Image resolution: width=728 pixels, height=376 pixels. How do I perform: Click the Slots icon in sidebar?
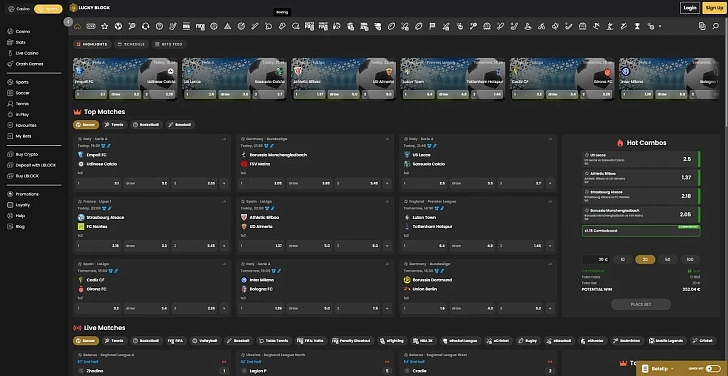click(x=10, y=42)
